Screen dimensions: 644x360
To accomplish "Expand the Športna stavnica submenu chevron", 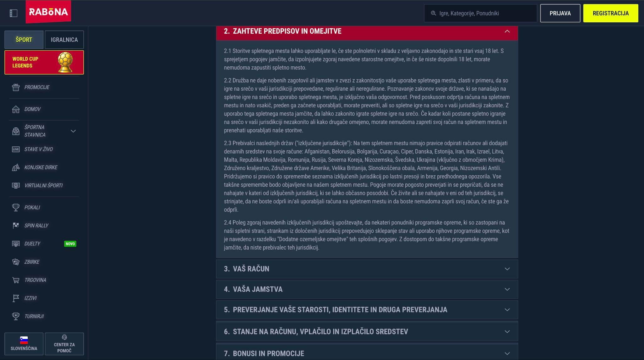I will point(73,131).
